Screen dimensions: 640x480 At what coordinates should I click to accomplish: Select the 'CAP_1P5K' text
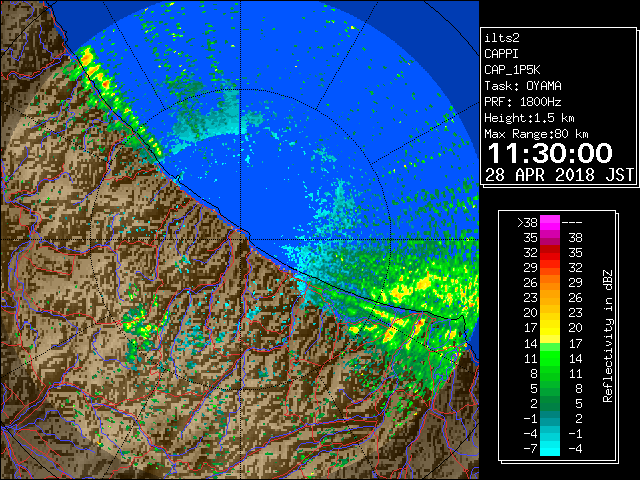[512, 70]
